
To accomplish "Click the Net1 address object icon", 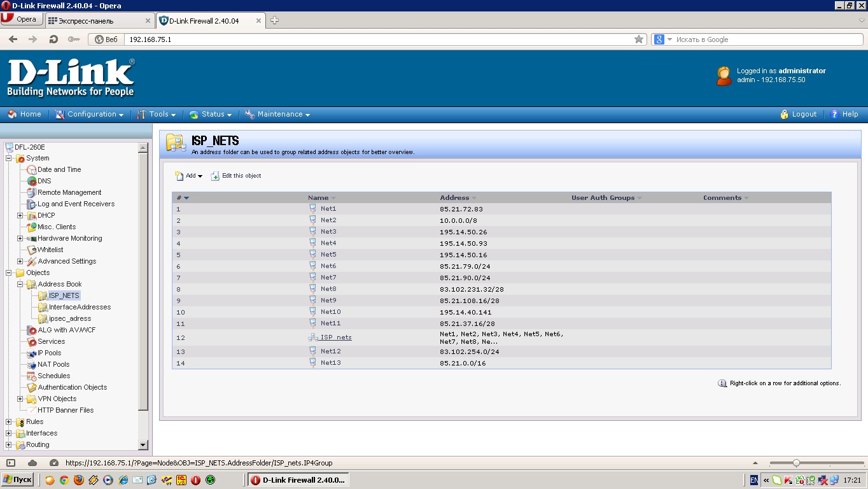I will point(312,208).
